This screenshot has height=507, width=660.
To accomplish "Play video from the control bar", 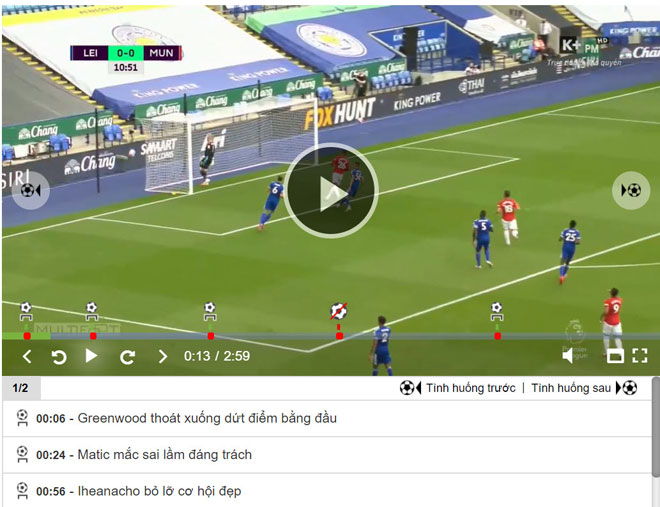I will click(91, 356).
